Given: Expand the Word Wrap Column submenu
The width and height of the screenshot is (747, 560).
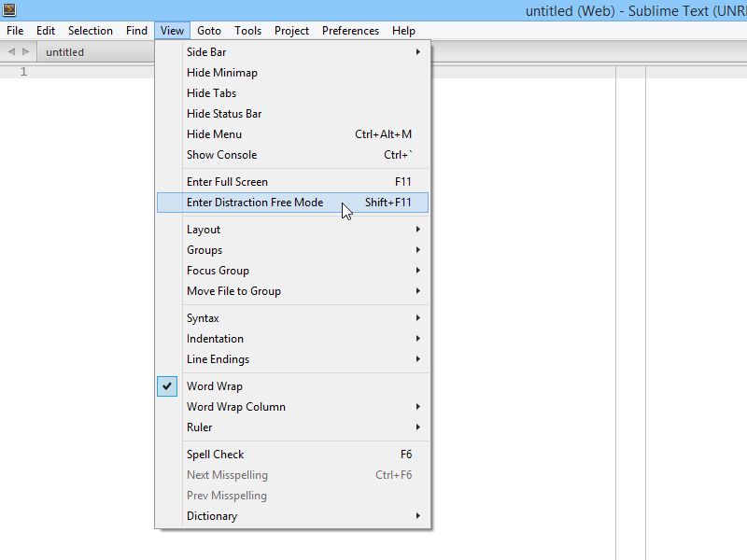Looking at the screenshot, I should click(292, 407).
